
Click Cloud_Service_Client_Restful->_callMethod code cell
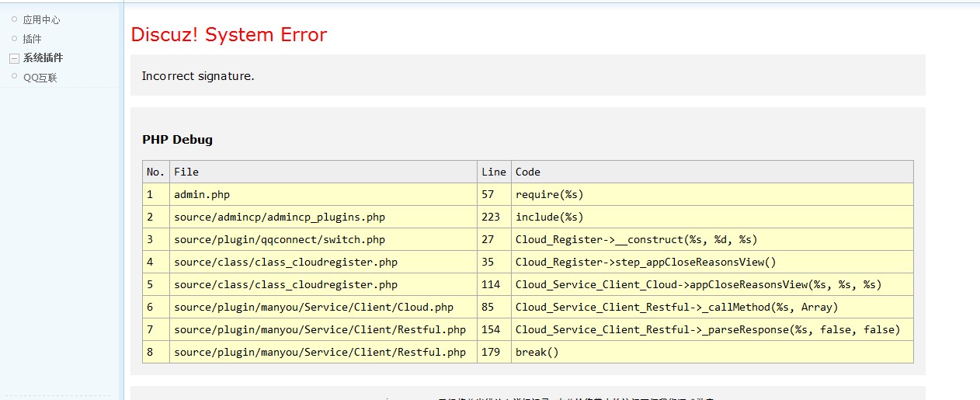712,307
